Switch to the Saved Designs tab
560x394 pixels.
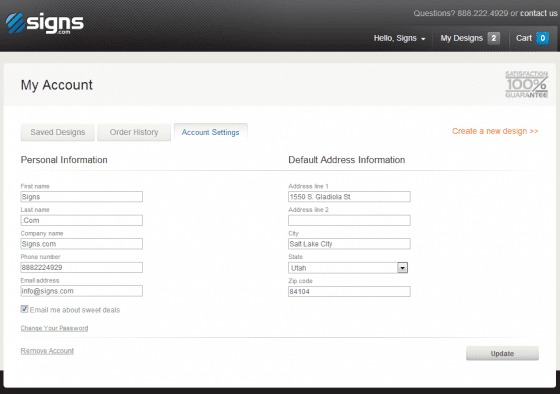tap(58, 132)
